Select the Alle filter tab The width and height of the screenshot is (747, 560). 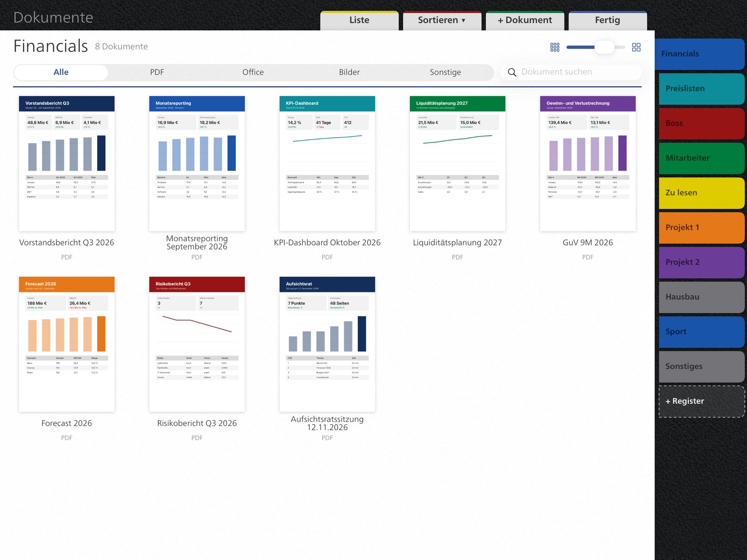tap(61, 72)
